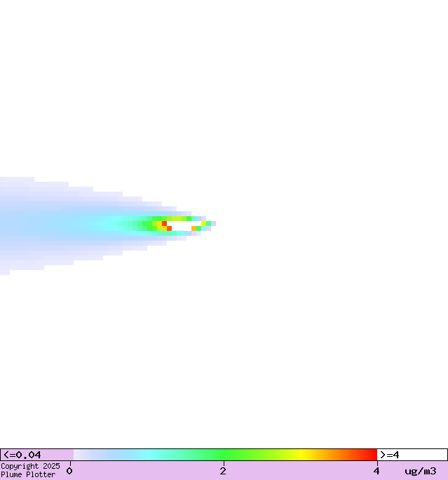Screen dimensions: 448x480
Task: Click the green middle of the color bar
Action: pos(224,455)
